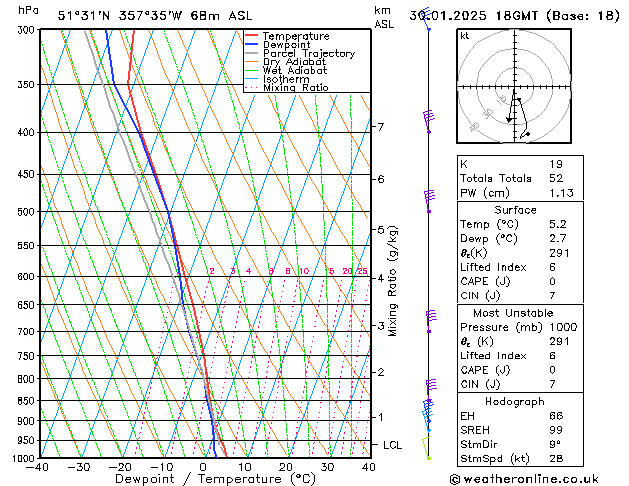Click the red Temperature legend line sample

(x=251, y=35)
